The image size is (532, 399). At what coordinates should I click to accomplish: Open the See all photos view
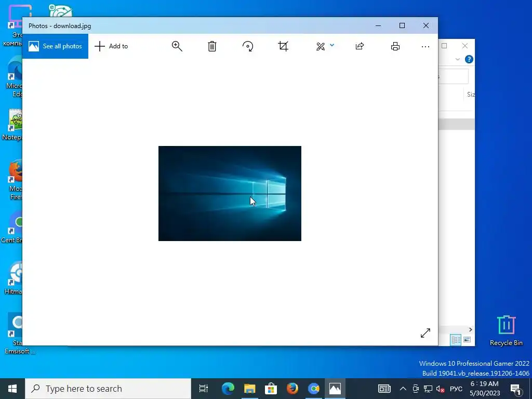pyautogui.click(x=55, y=46)
